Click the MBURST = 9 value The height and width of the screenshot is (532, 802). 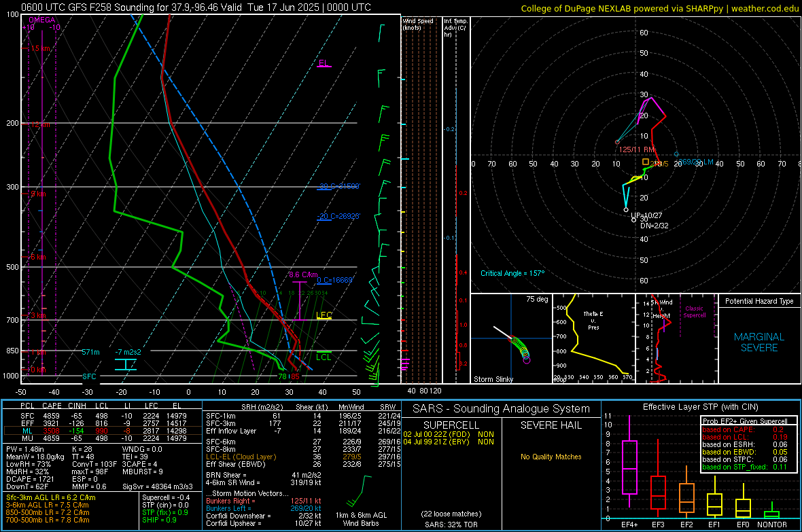coord(142,472)
